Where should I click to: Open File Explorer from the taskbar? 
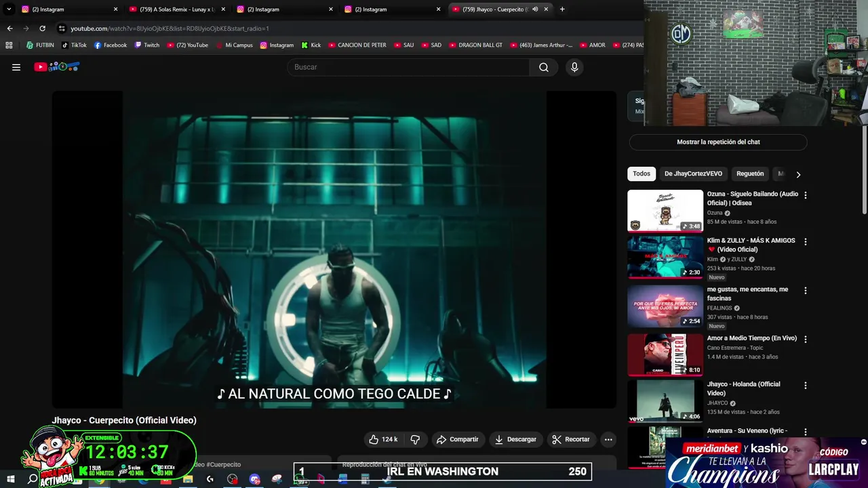188,479
